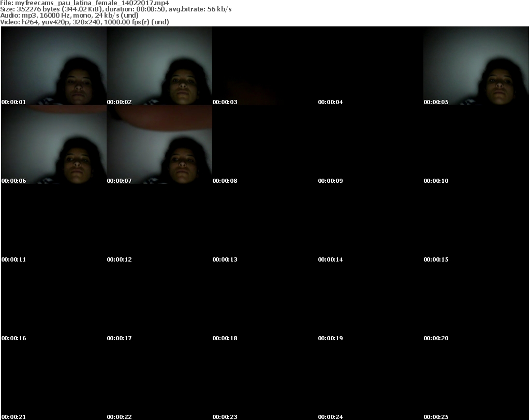Viewport: 530px width, 420px height.
Task: Click the 00:00:14 timestamp label
Action: pos(330,259)
